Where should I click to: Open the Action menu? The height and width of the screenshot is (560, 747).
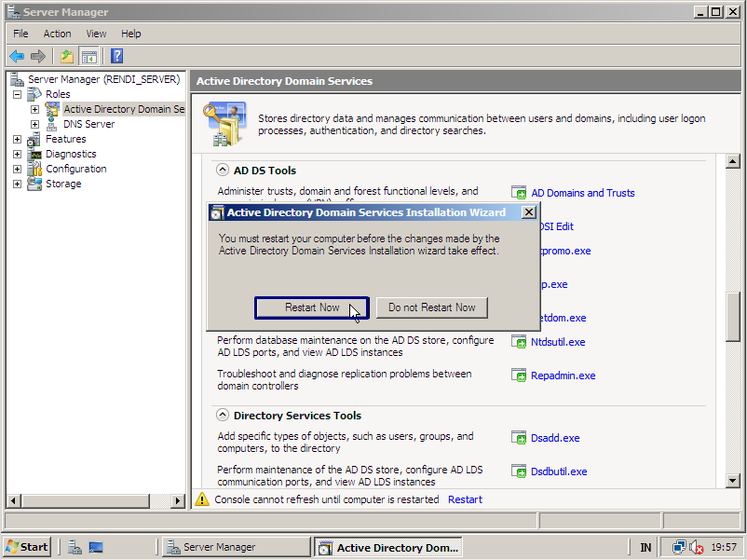[57, 34]
